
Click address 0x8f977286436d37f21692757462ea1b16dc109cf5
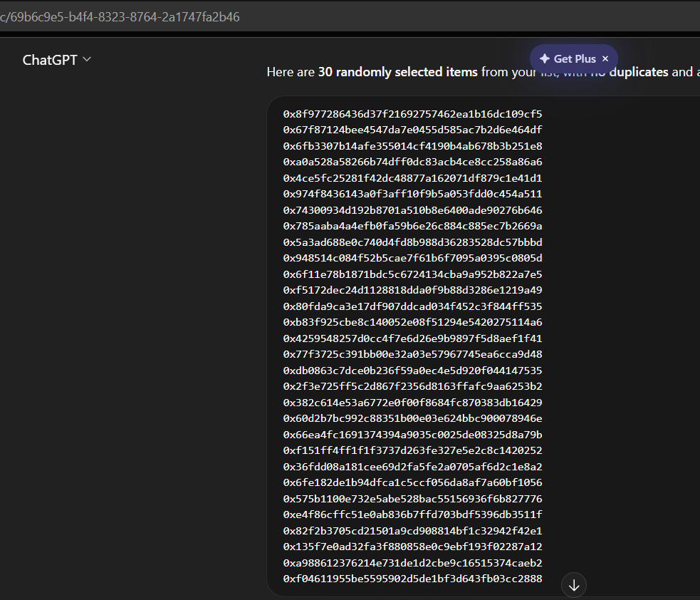click(x=412, y=114)
